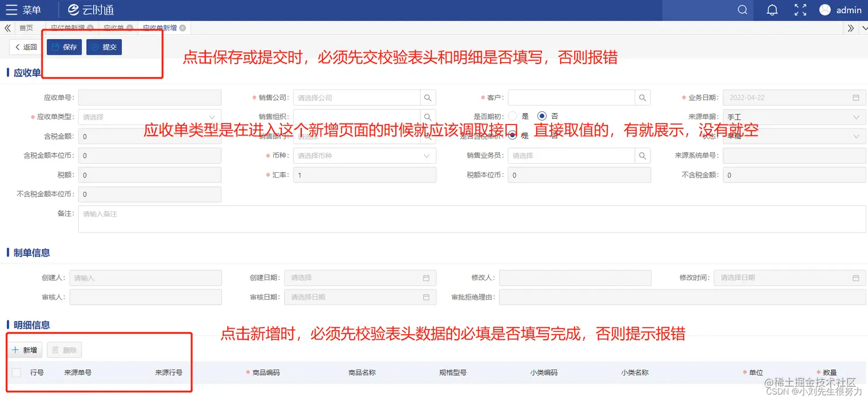This screenshot has width=868, height=400.
Task: Open the calendar picker for 业务日期
Action: (x=855, y=97)
